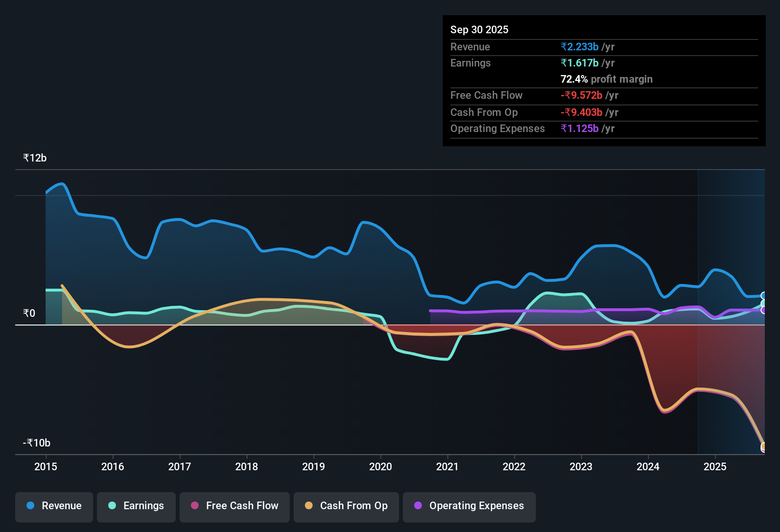Toggle Operating Expenses series display
This screenshot has height=532, width=780.
[x=469, y=506]
